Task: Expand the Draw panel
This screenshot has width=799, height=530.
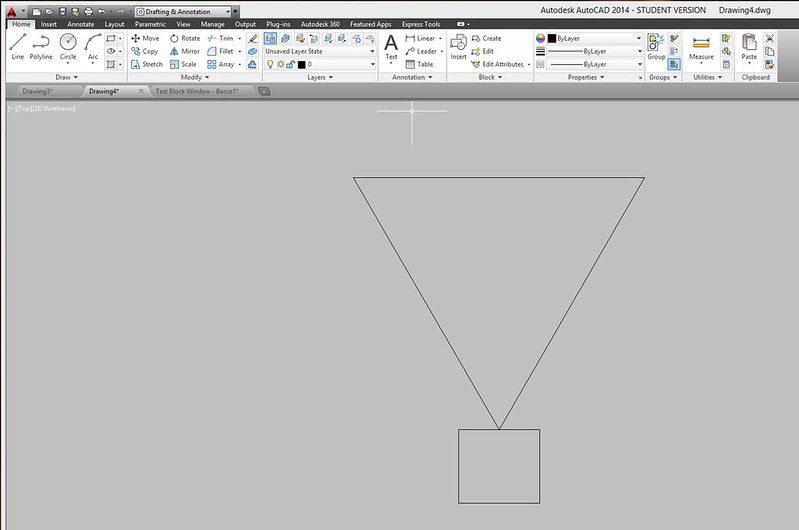Action: coord(66,77)
